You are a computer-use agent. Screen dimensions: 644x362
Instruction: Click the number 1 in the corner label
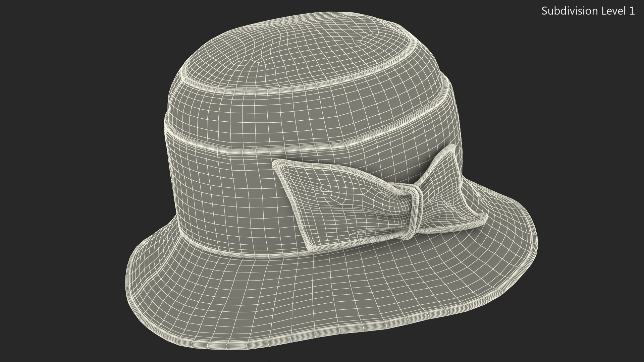tap(632, 11)
